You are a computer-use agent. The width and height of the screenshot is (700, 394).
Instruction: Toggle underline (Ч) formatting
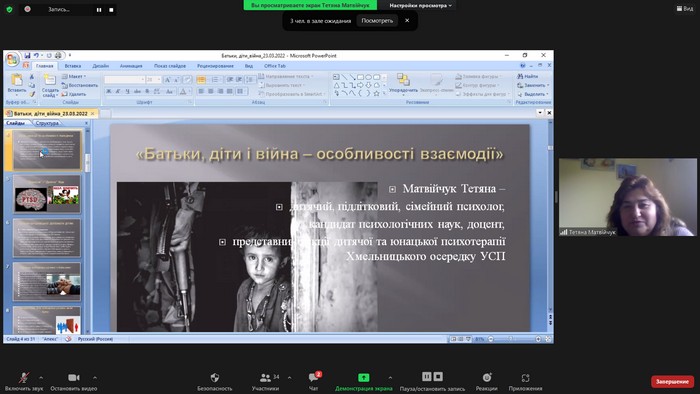click(127, 91)
